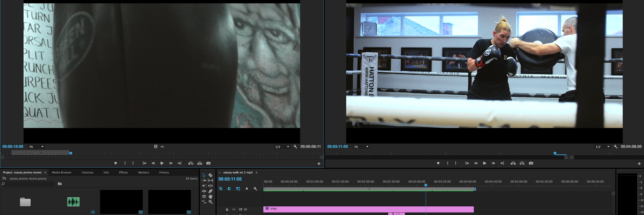
Task: Open Program Monitor settings wrench
Action: [x=616, y=147]
